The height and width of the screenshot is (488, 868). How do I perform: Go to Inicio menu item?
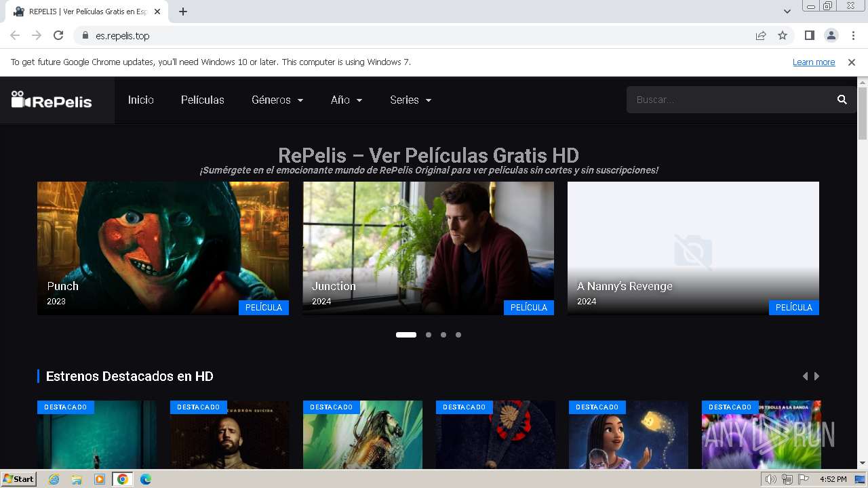(141, 100)
